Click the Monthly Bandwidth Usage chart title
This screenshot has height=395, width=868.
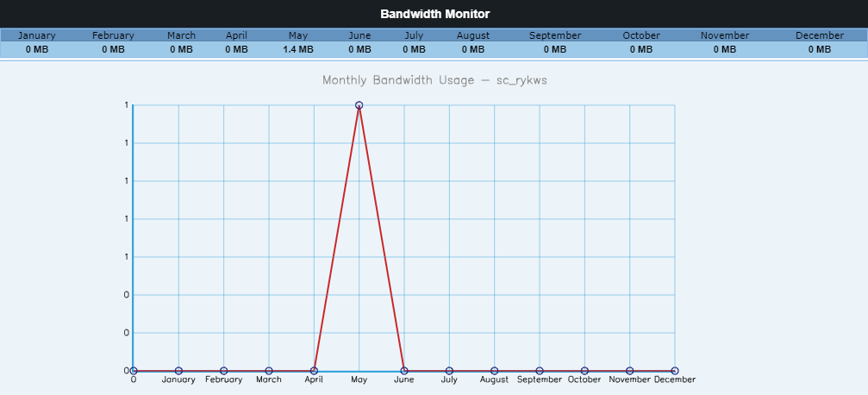point(434,80)
